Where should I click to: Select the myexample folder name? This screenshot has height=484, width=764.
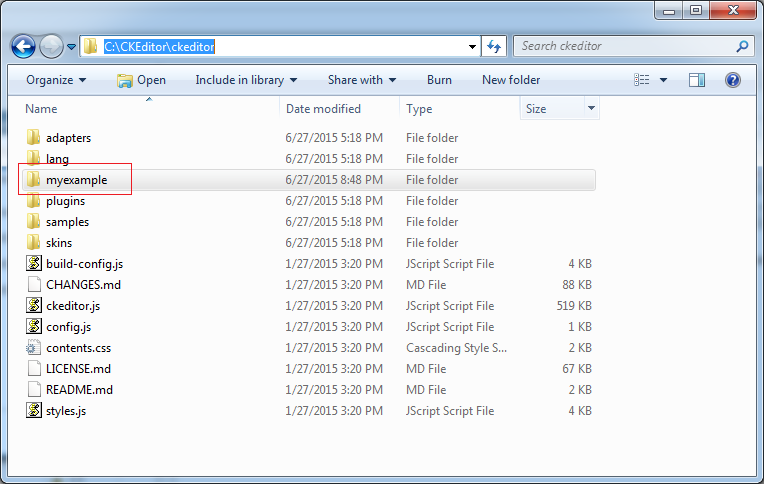coord(76,180)
